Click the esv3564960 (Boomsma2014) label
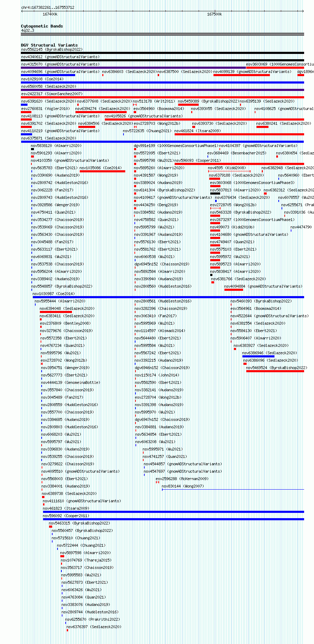314x644 pixels. (x=159, y=109)
